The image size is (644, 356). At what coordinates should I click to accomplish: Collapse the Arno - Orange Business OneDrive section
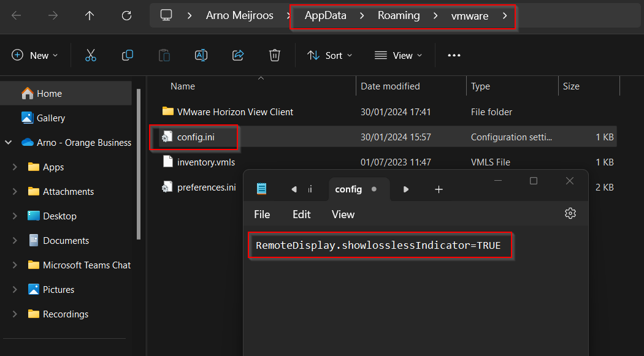(8, 142)
